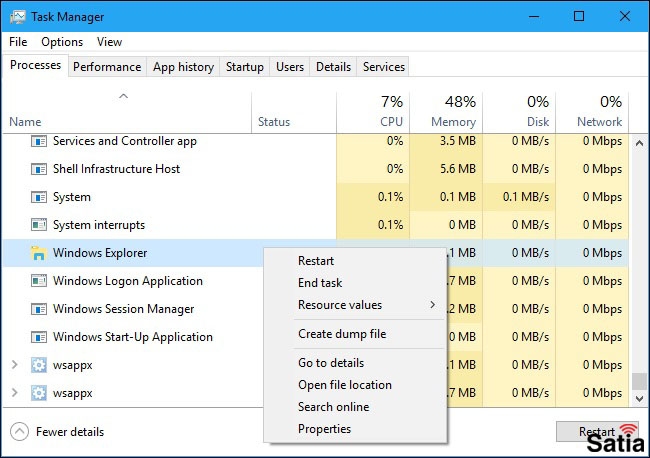Click the Windows Session Manager icon
This screenshot has height=458, width=650.
point(39,309)
